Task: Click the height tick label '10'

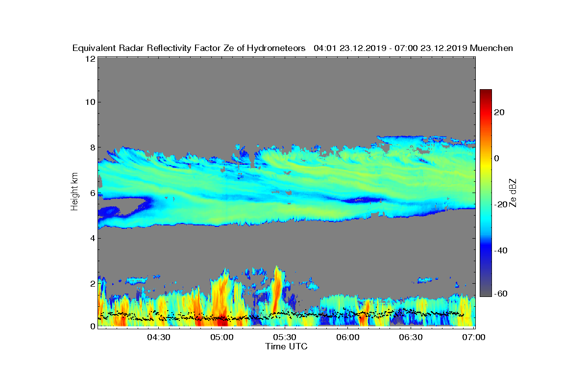Action: 90,102
